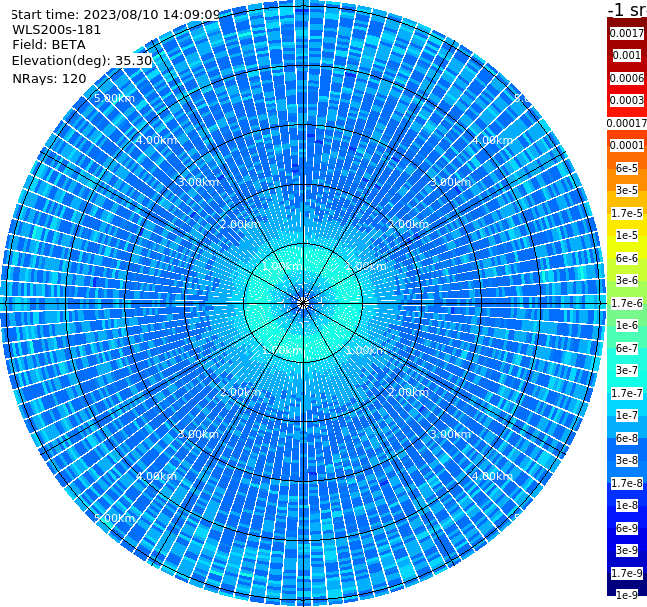Click the 0.0003 colorbar value
The image size is (647, 607).
click(x=627, y=100)
